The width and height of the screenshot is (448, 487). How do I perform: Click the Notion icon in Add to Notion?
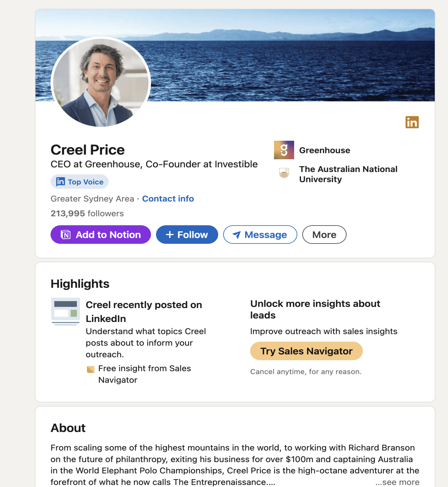click(x=65, y=235)
